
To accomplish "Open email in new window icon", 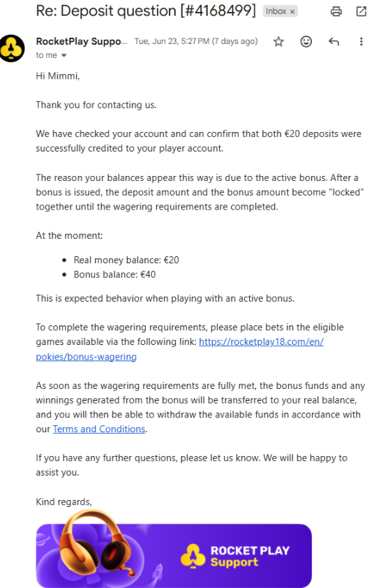I will (361, 12).
